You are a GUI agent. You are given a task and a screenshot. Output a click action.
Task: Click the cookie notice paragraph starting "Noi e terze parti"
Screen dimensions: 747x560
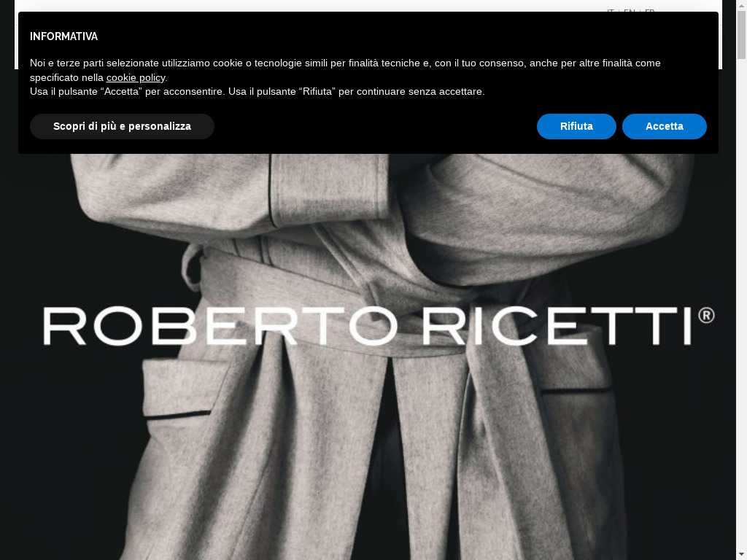(345, 70)
